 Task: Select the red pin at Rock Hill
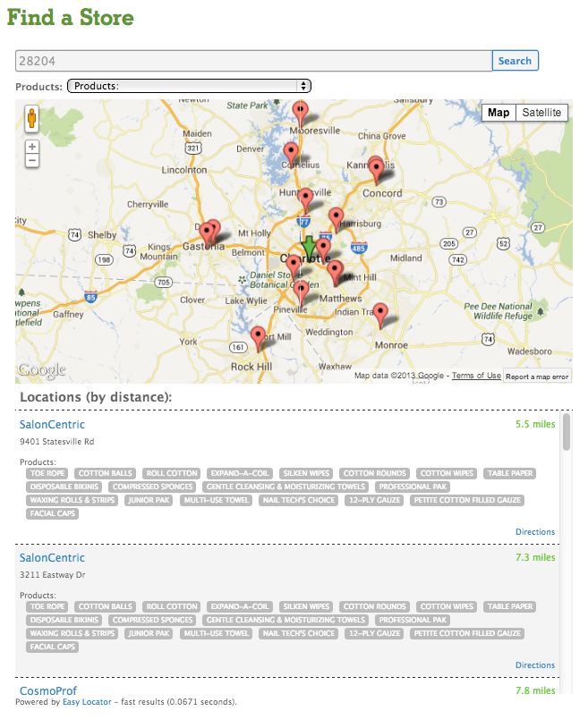click(258, 339)
